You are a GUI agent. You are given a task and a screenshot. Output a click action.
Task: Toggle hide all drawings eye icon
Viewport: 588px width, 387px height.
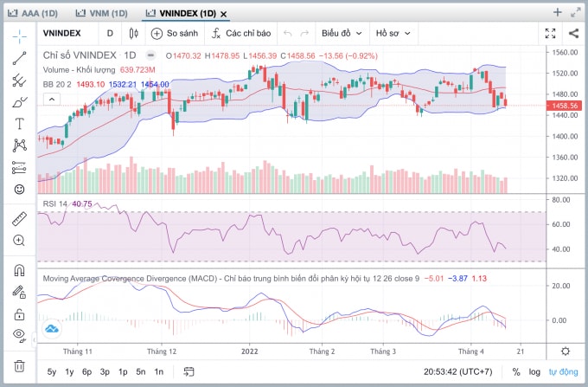tap(20, 335)
